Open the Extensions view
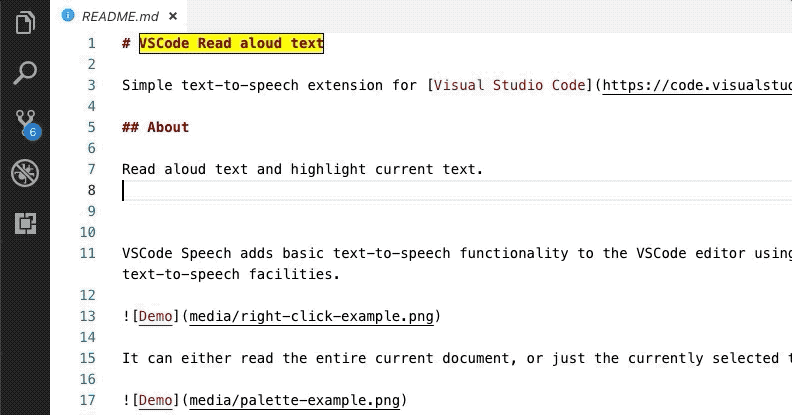This screenshot has height=415, width=792. (25, 223)
